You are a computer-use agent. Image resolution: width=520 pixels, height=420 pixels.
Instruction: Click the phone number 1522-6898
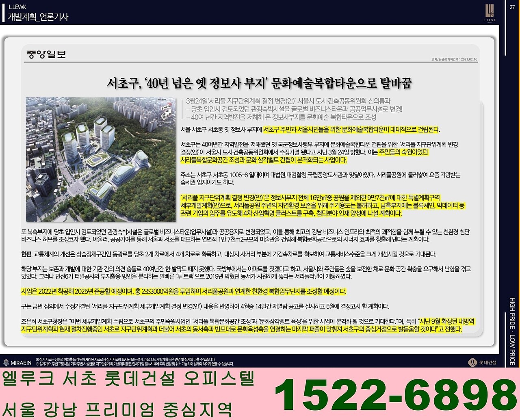click(396, 395)
